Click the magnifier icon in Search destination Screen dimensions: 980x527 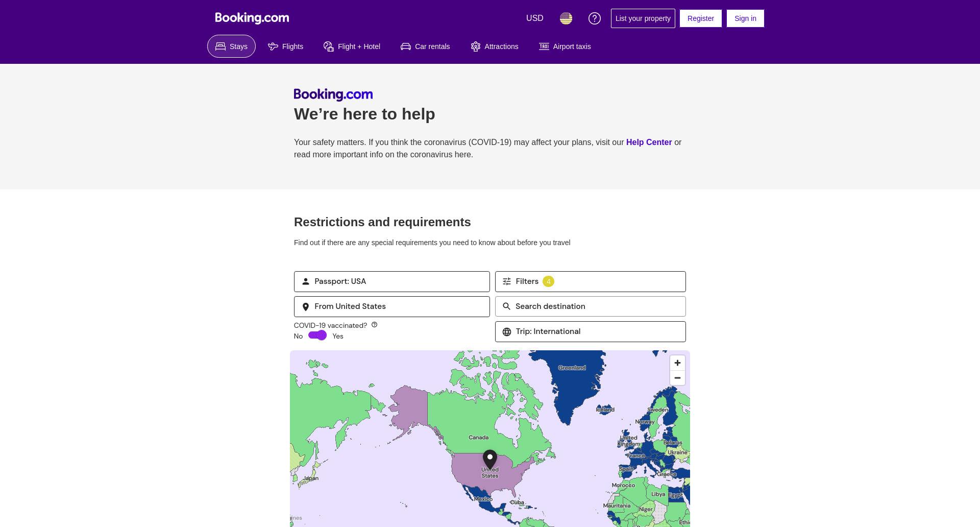[x=507, y=306]
